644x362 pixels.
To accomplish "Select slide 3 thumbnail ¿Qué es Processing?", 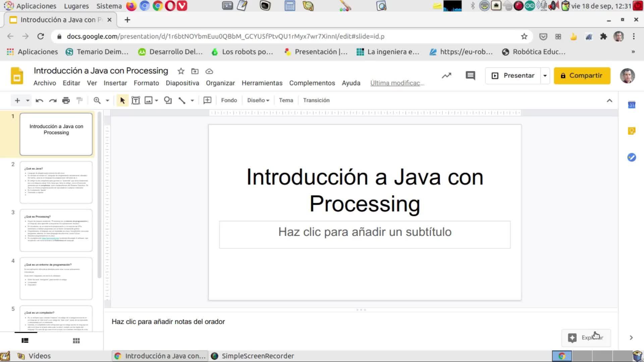I will click(x=56, y=230).
